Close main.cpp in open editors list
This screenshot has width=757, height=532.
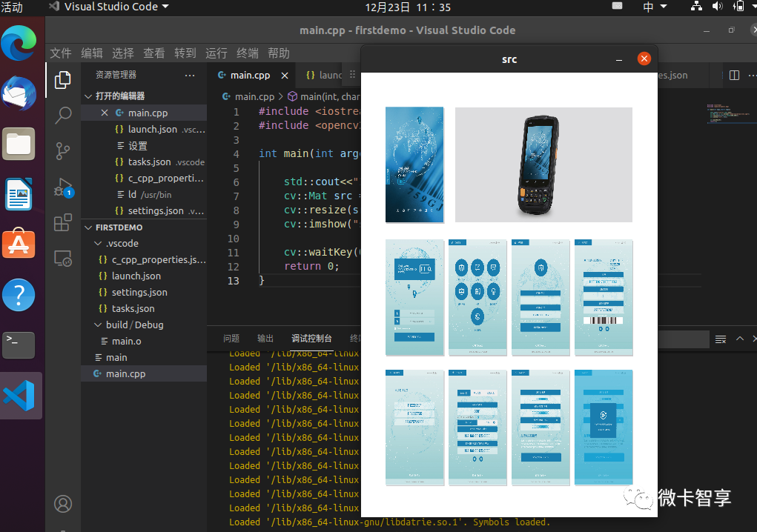click(x=105, y=113)
